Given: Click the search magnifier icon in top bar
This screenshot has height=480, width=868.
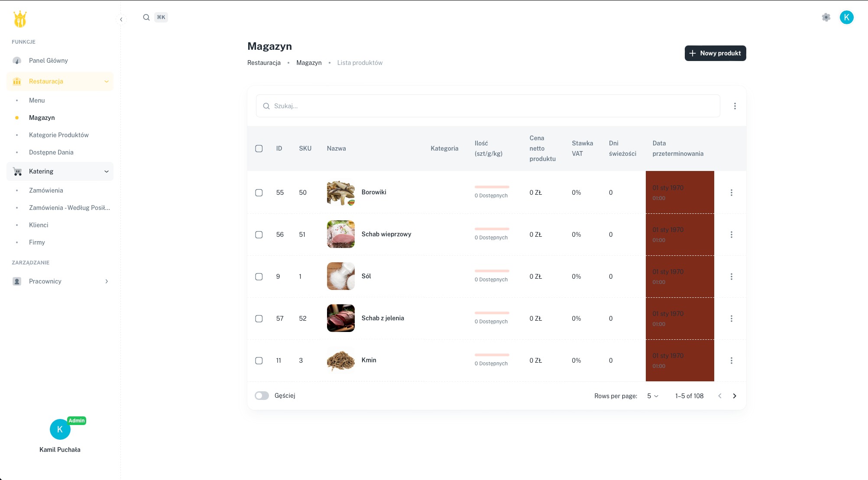Looking at the screenshot, I should point(146,17).
